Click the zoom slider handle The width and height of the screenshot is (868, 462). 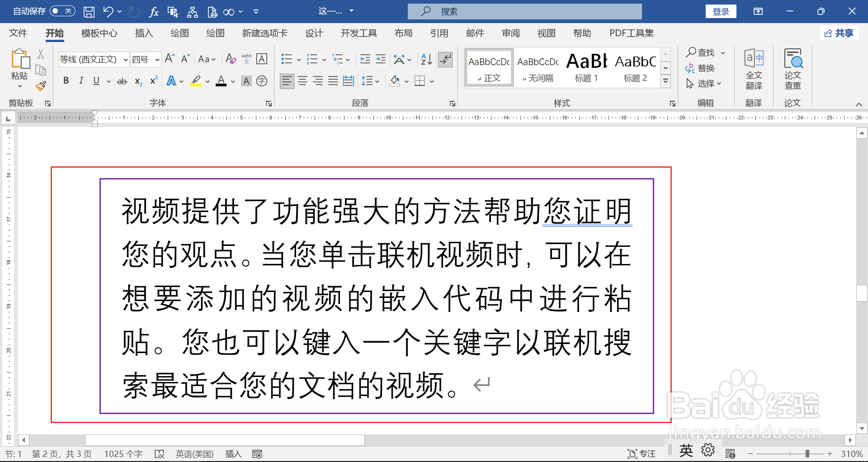point(807,453)
